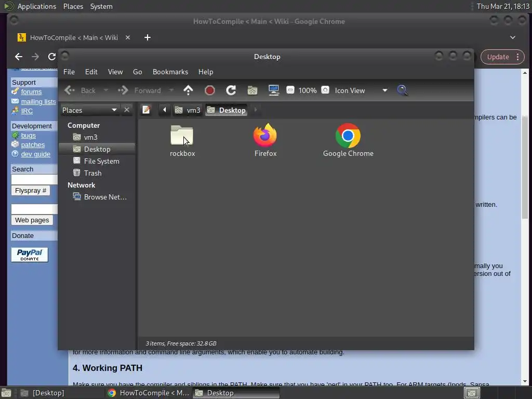This screenshot has width=532, height=399.
Task: Click right arrow of path bar
Action: (256, 110)
